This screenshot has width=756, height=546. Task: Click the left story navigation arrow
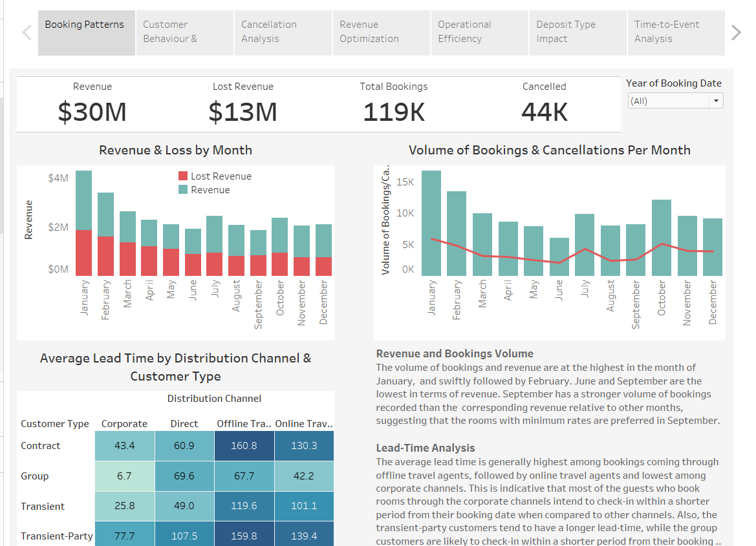[x=27, y=32]
